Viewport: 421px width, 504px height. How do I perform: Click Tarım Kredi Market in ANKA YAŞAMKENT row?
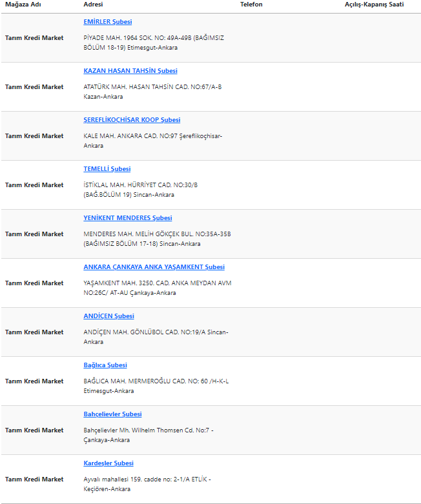pos(34,283)
